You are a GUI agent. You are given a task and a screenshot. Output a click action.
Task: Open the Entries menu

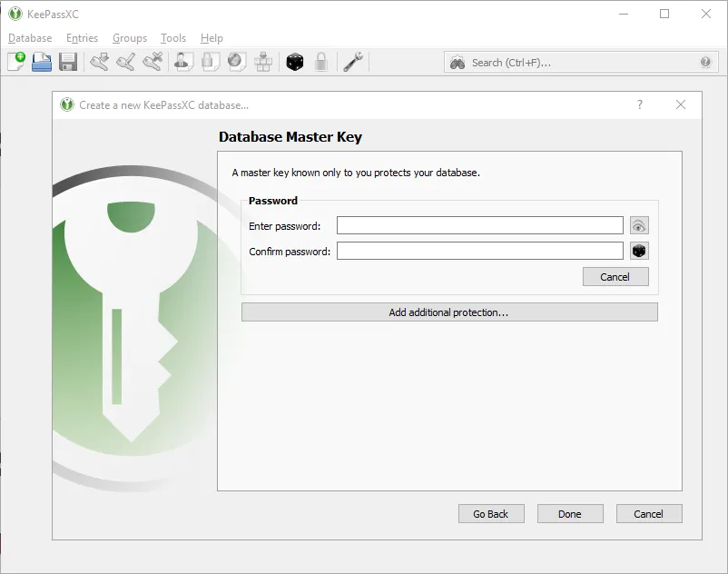click(83, 38)
